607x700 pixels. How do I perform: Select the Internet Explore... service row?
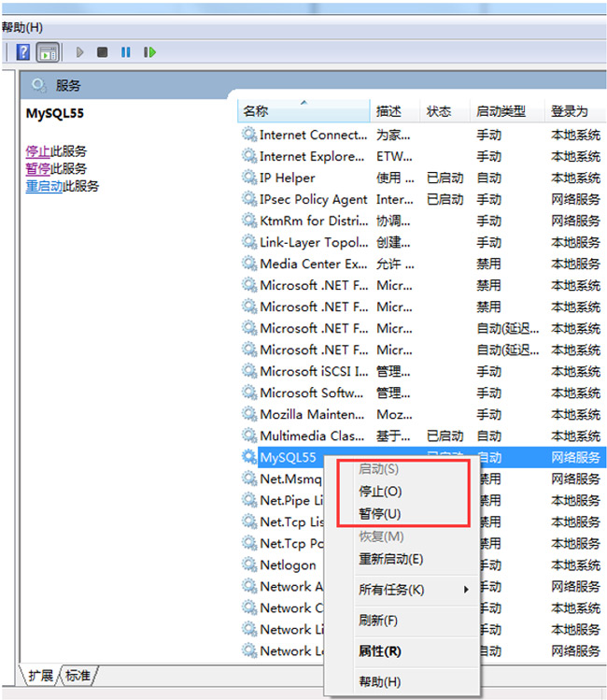422,156
